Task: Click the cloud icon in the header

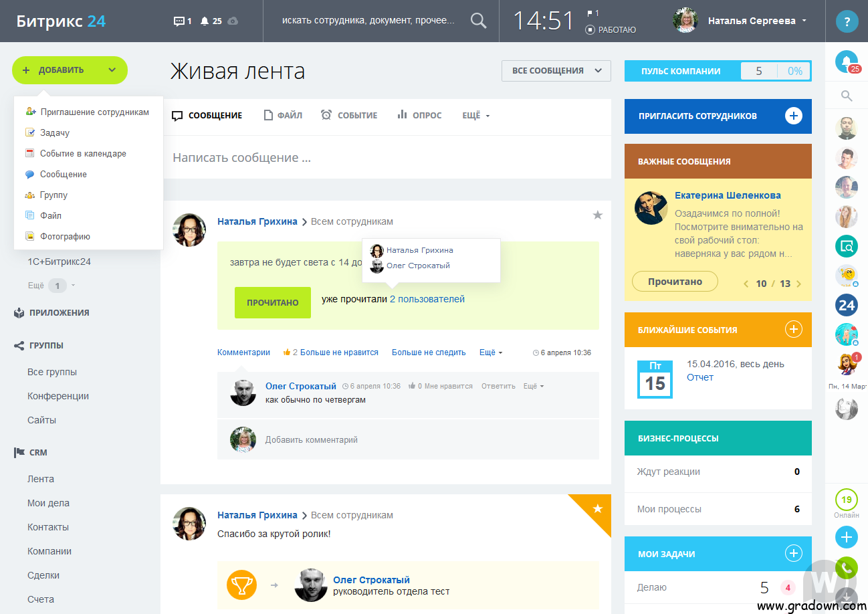Action: click(x=233, y=21)
